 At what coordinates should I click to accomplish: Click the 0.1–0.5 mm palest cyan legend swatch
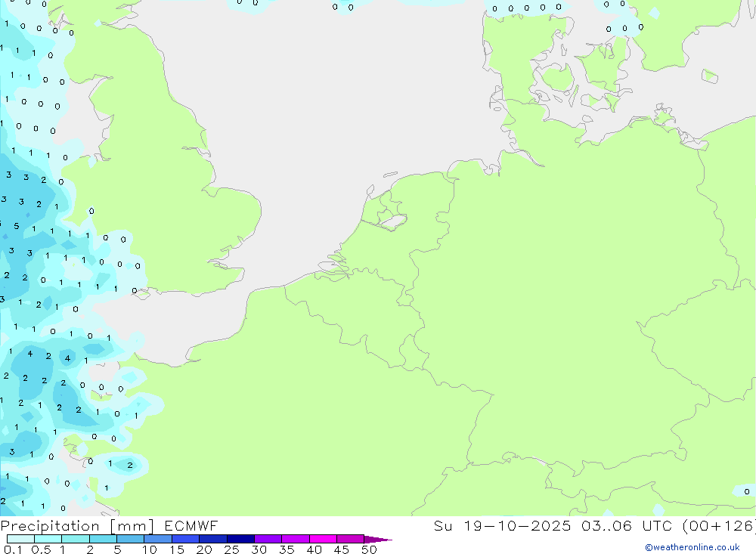coord(20,539)
